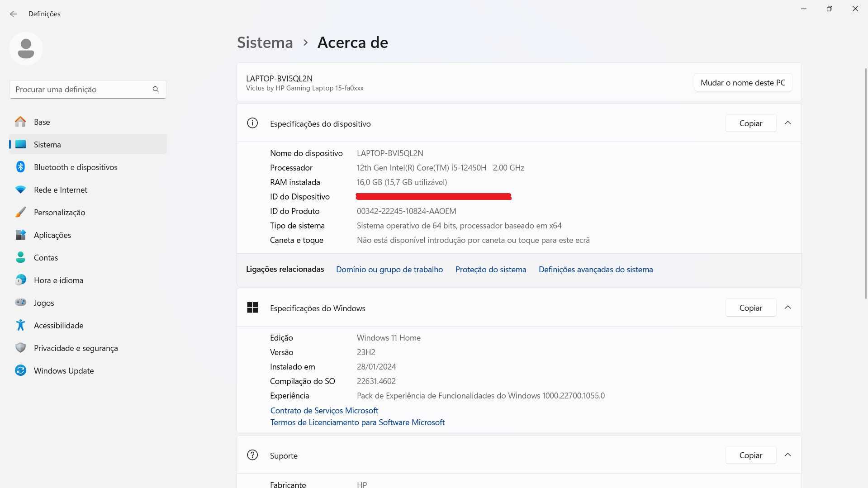The width and height of the screenshot is (868, 488).
Task: Click the product ID 00342-22245-10824-AAOEM
Action: click(406, 211)
